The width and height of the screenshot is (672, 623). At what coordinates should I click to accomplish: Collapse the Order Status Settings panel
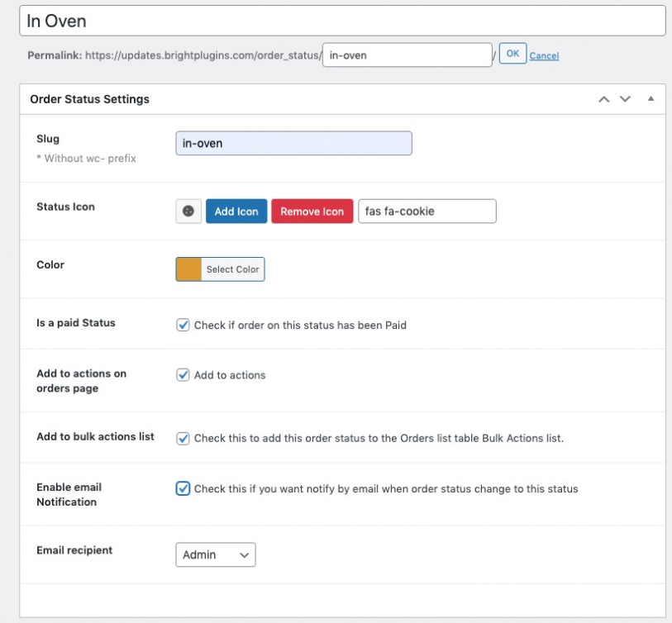(651, 99)
